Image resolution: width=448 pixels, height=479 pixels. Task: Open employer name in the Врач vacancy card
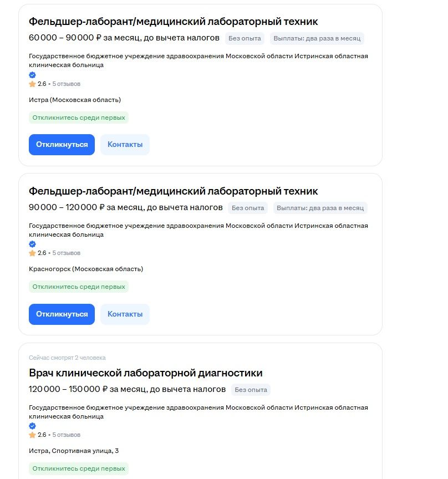pyautogui.click(x=198, y=408)
